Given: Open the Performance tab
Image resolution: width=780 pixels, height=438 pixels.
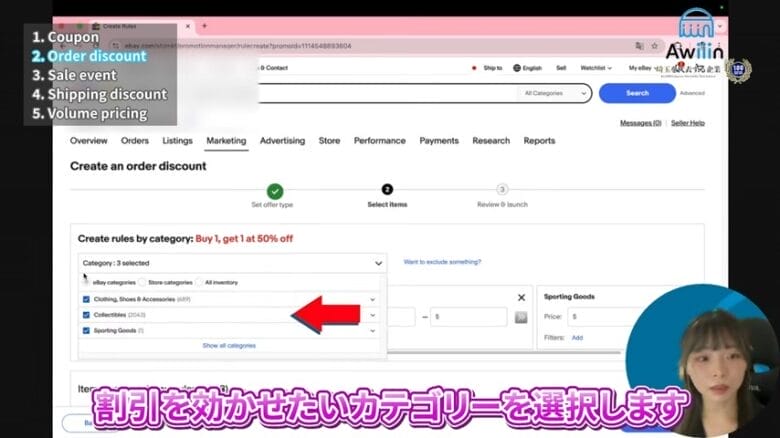Looking at the screenshot, I should tap(380, 141).
